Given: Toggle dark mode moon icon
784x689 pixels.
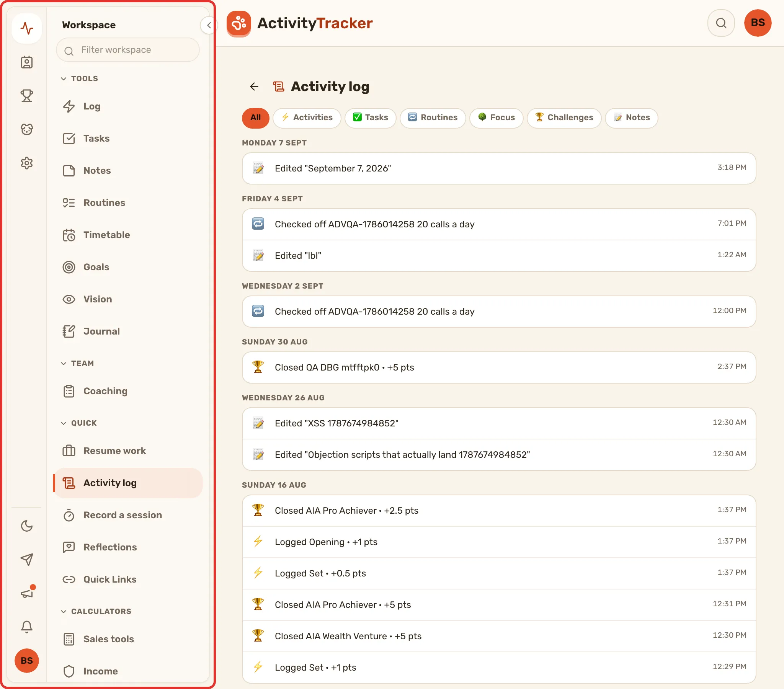Looking at the screenshot, I should coord(27,526).
